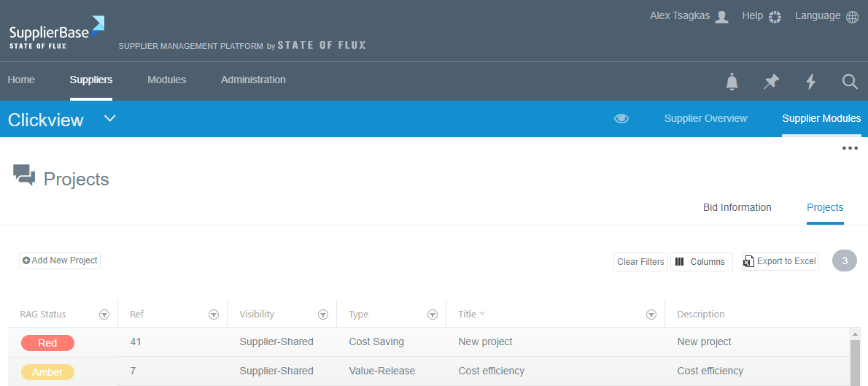Screen dimensions: 868x386
Task: Click the pin icon in navigation bar
Action: 771,82
